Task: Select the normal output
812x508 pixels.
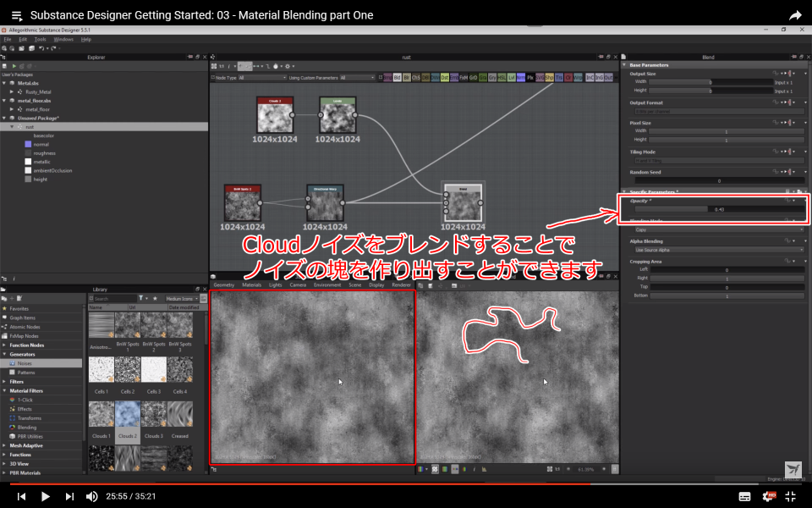Action: [x=41, y=145]
